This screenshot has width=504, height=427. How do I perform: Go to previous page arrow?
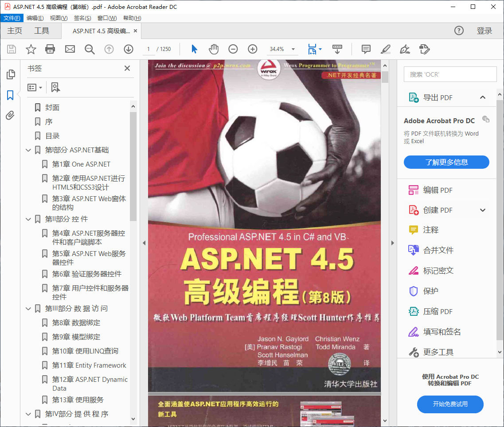click(x=109, y=49)
